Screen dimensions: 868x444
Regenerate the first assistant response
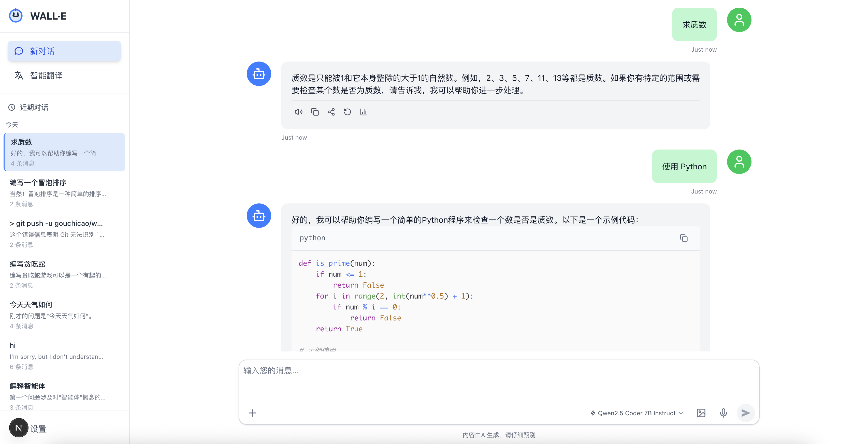click(347, 112)
